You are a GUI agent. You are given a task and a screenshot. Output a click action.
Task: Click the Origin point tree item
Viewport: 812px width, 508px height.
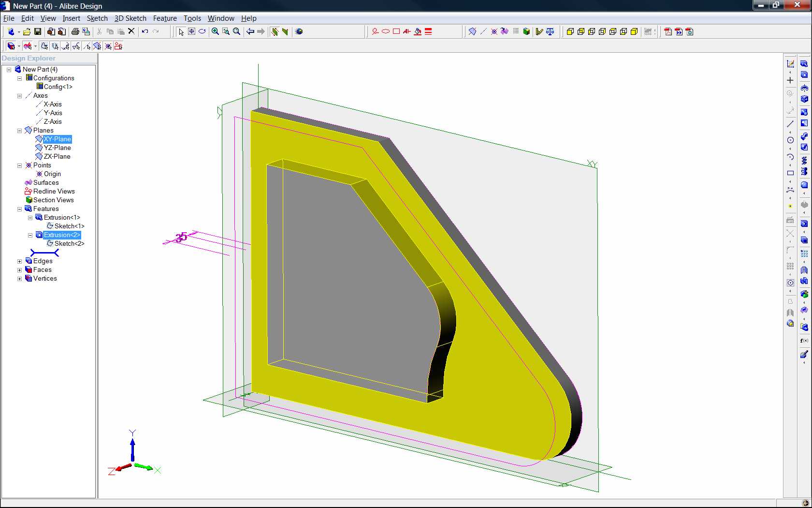[52, 174]
